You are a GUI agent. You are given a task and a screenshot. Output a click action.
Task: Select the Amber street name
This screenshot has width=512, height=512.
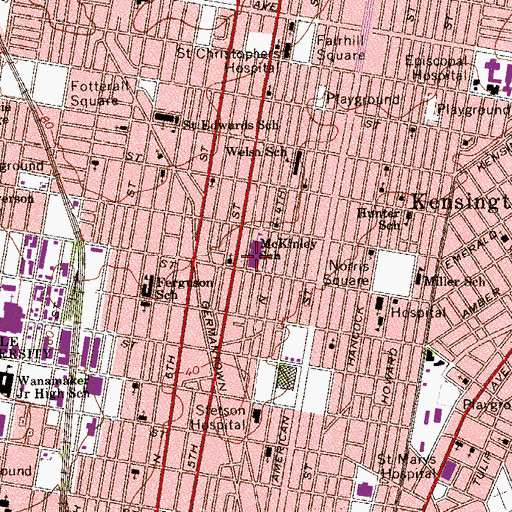pyautogui.click(x=482, y=303)
